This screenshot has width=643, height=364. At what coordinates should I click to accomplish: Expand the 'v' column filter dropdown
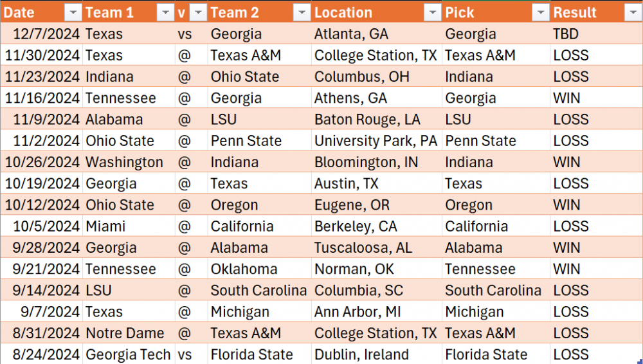tap(199, 13)
